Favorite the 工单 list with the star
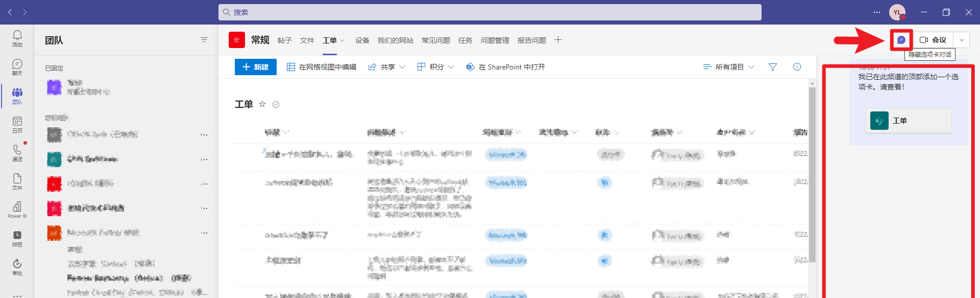Screen dimensions: 980x298 [x=262, y=104]
